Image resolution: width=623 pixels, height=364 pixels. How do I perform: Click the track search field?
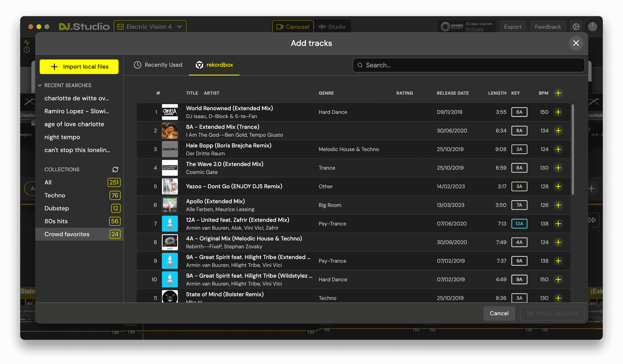coord(468,65)
